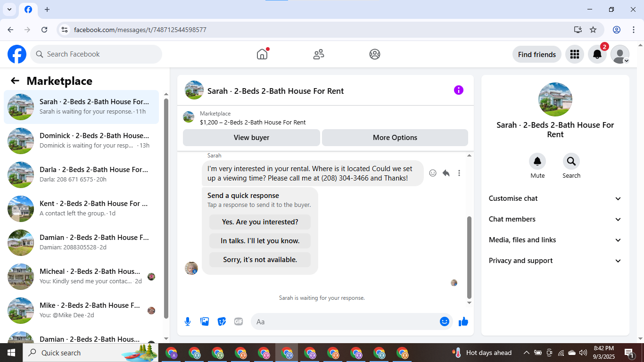Send a thumbs-up like
This screenshot has width=644, height=362.
pyautogui.click(x=463, y=321)
